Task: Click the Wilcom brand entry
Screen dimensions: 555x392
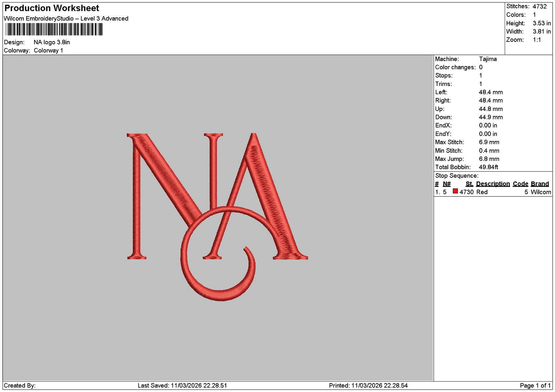Action: coord(541,192)
